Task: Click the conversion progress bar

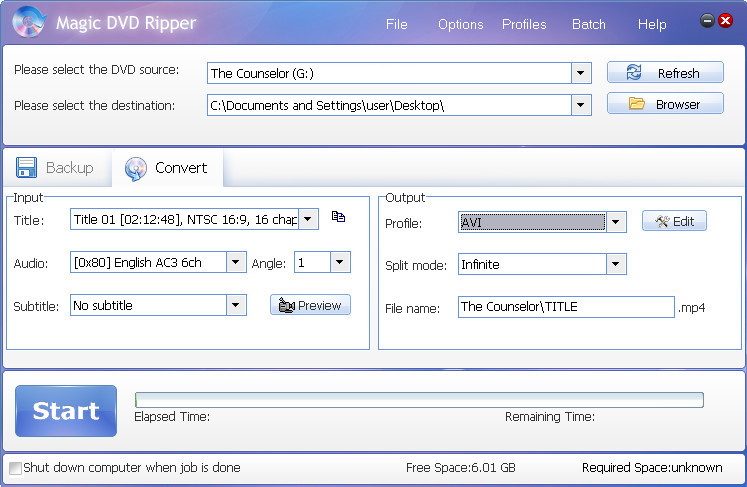Action: click(x=419, y=400)
